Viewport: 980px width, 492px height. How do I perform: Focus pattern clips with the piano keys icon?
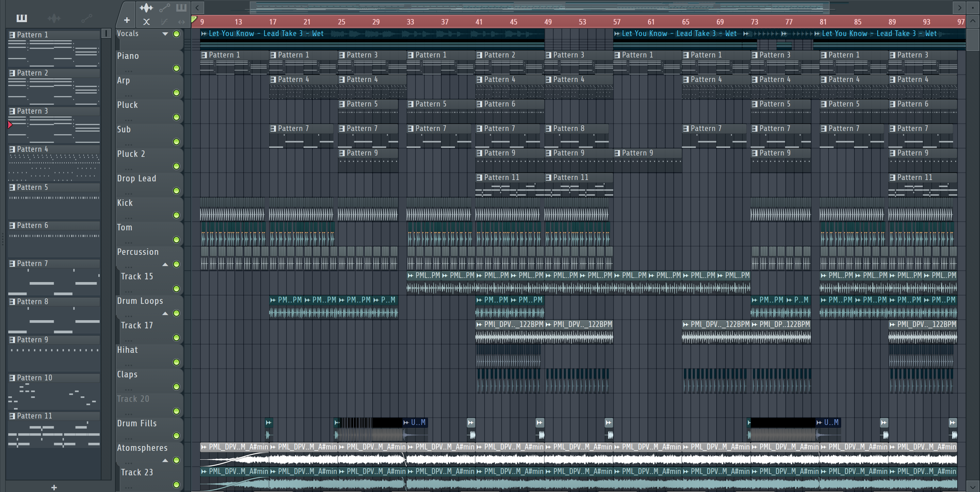(x=181, y=7)
